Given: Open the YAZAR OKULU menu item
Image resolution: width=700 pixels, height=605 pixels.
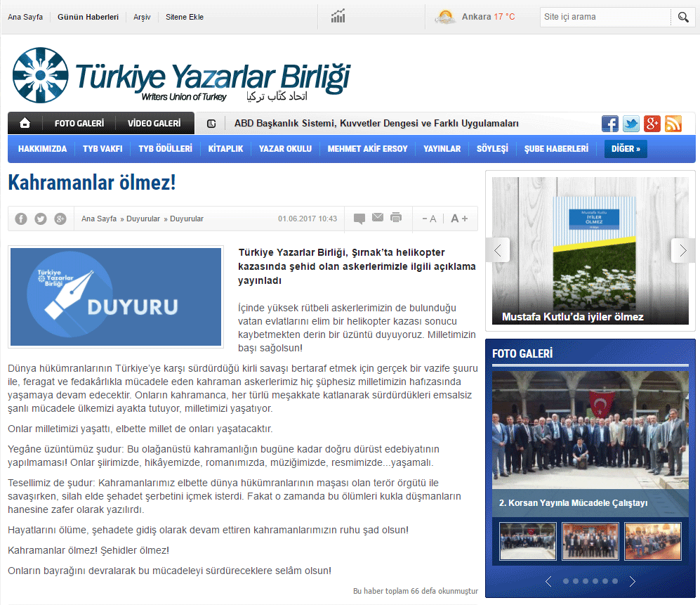Looking at the screenshot, I should tap(285, 149).
